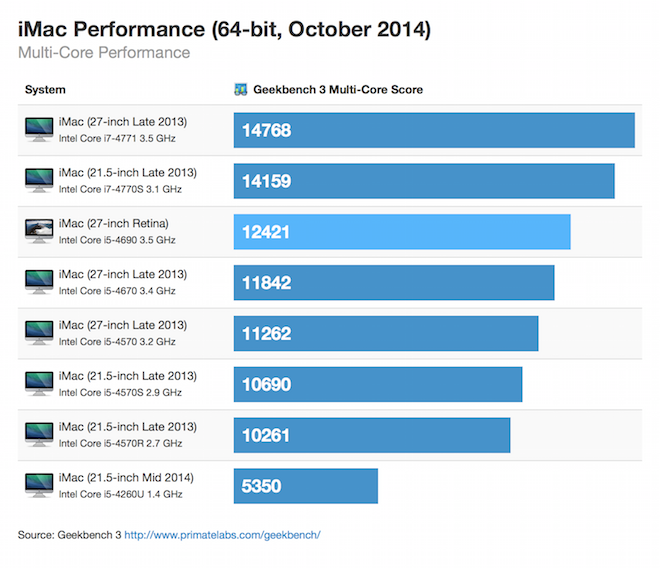Image resolution: width=660 pixels, height=569 pixels.
Task: Select the iMac icon beside Core i7-4770S
Action: (x=41, y=180)
